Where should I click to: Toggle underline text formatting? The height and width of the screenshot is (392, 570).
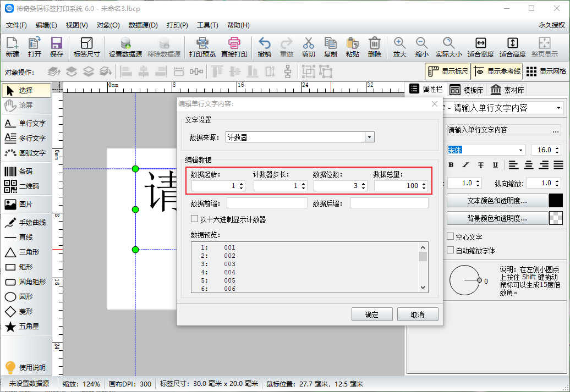click(x=495, y=165)
